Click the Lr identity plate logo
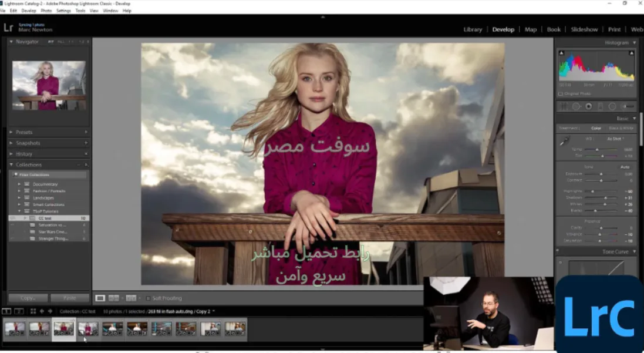This screenshot has height=353, width=644. [8, 28]
